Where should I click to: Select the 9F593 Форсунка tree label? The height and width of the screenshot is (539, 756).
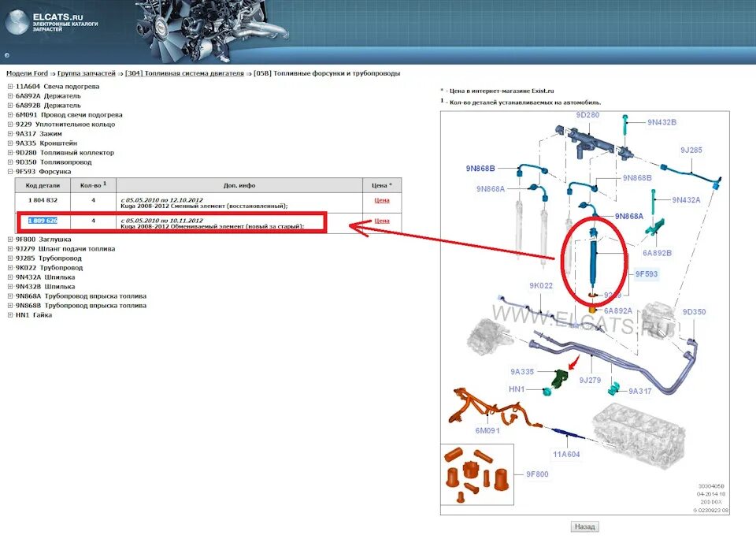pos(43,172)
